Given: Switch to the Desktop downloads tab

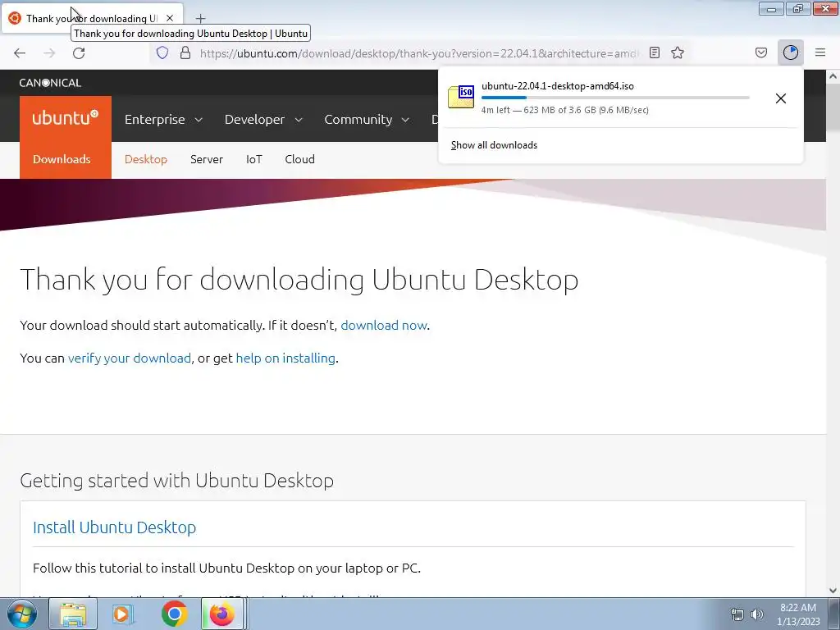Looking at the screenshot, I should (146, 159).
